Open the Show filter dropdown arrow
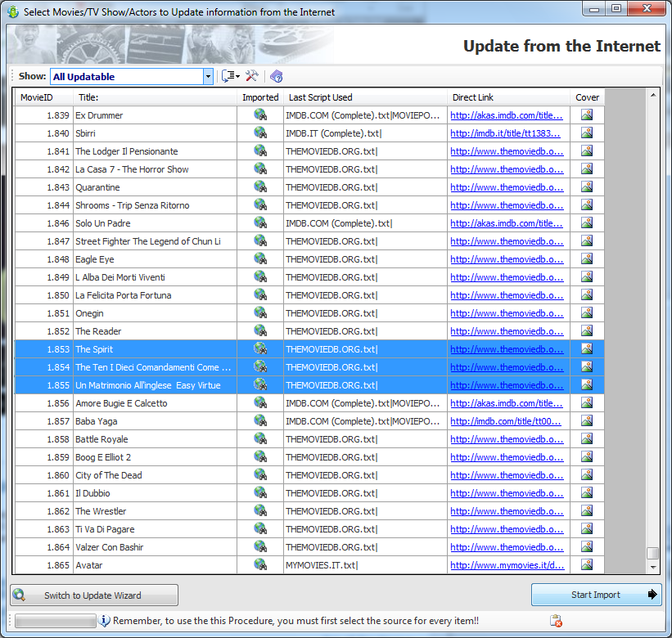 208,77
